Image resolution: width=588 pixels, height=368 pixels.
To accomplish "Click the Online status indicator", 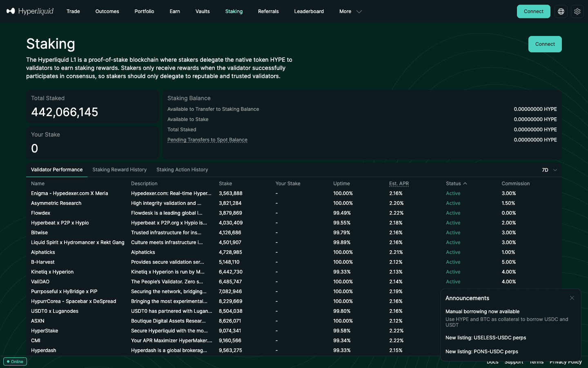I will click(x=15, y=361).
